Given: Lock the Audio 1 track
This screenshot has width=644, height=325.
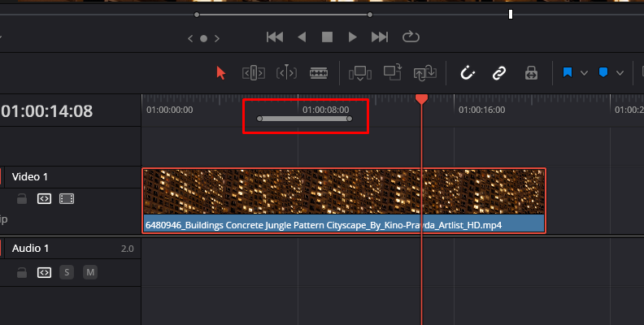Looking at the screenshot, I should (x=22, y=272).
